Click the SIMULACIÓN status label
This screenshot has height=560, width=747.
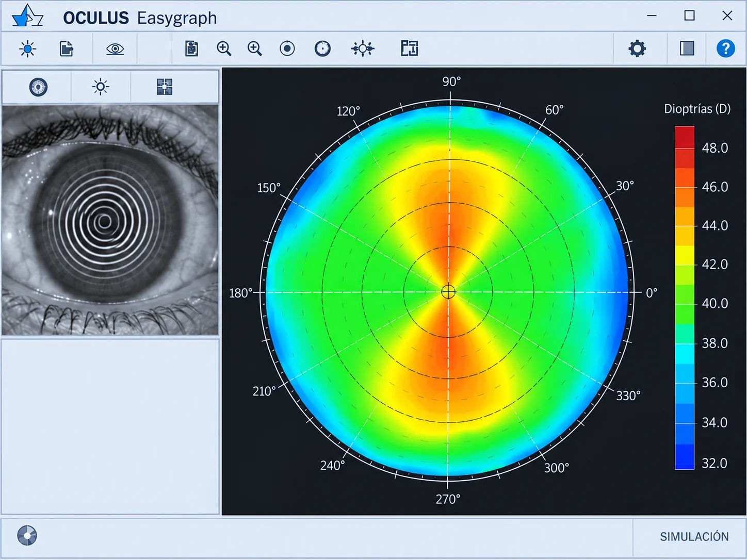tap(694, 537)
